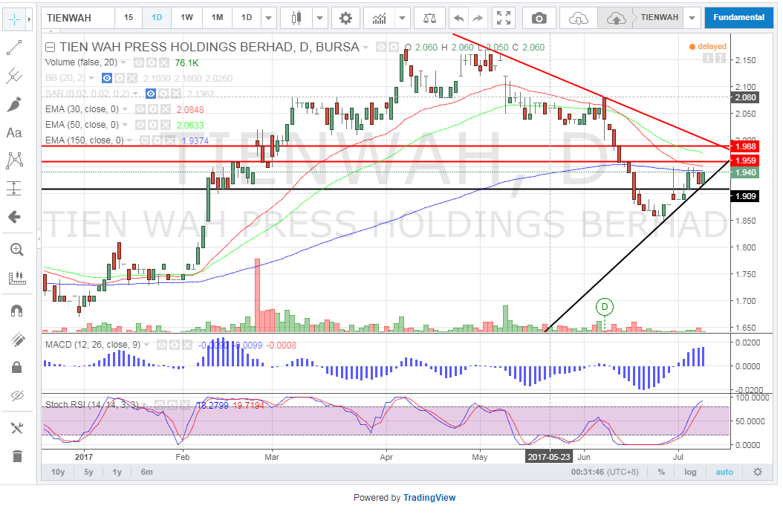Set time range to 1y
The height and width of the screenshot is (532, 783).
117,472
